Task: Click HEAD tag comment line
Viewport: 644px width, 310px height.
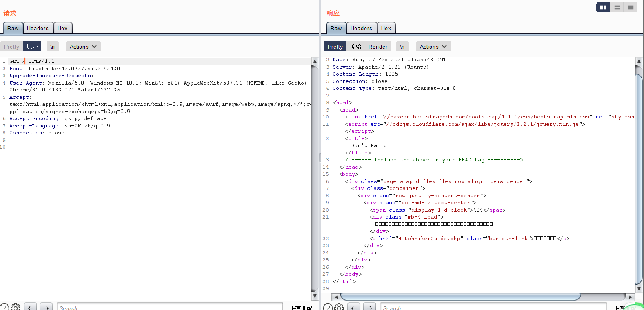Action: [434, 160]
